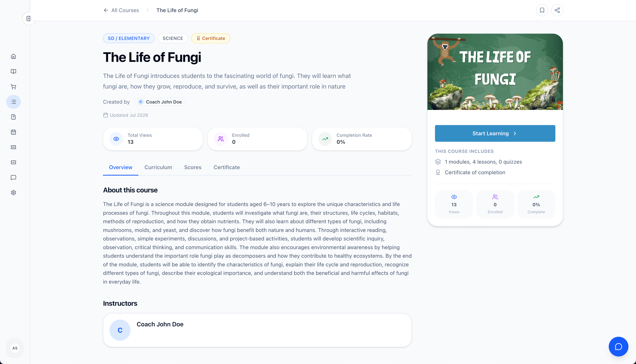This screenshot has width=636, height=364.
Task: Open the Home icon in sidebar
Action: (13, 56)
